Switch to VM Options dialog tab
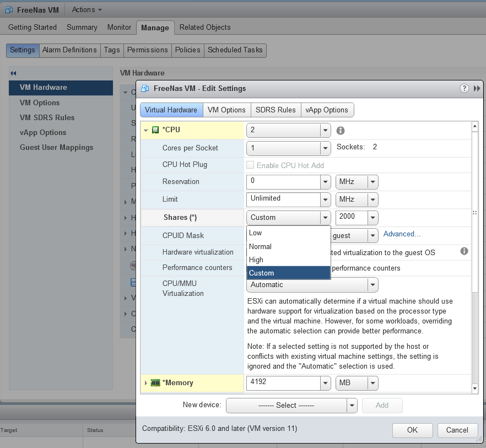Image resolution: width=486 pixels, height=448 pixels. [226, 110]
